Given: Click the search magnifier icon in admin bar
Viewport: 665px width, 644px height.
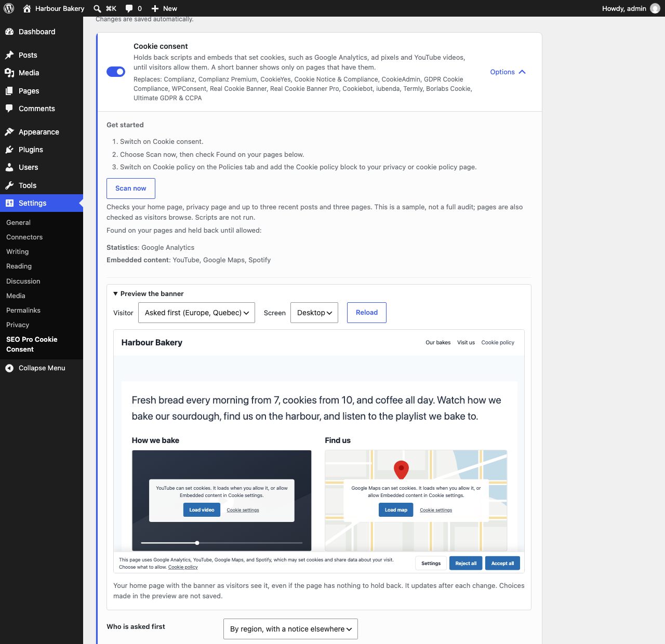Looking at the screenshot, I should [x=97, y=8].
